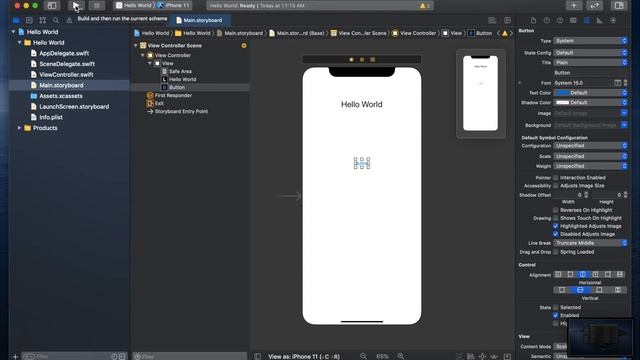This screenshot has height=360, width=640.
Task: Toggle Adjusts Image Size checkbox
Action: pyautogui.click(x=556, y=186)
